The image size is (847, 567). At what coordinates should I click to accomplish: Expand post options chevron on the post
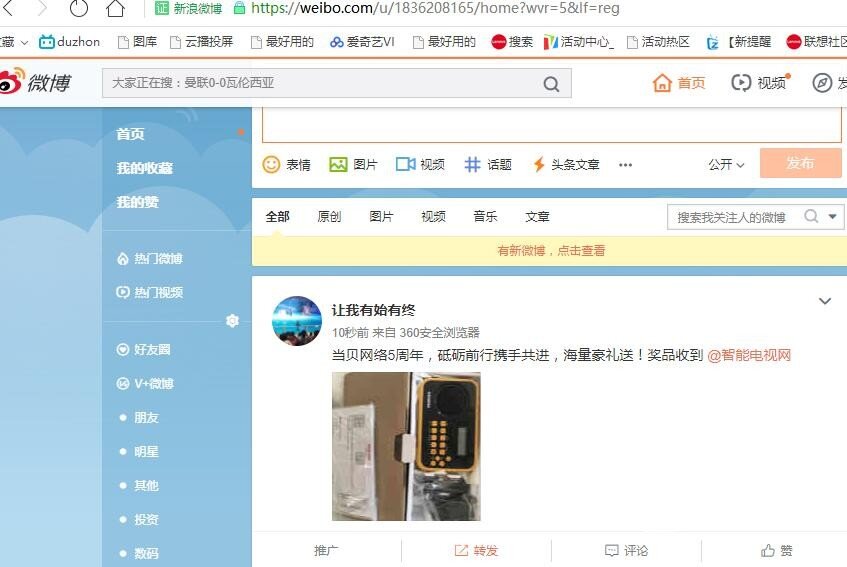click(824, 301)
